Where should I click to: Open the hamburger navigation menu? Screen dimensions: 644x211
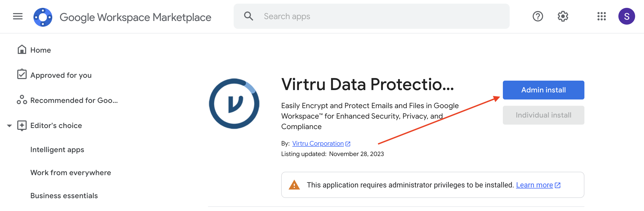coord(17,16)
